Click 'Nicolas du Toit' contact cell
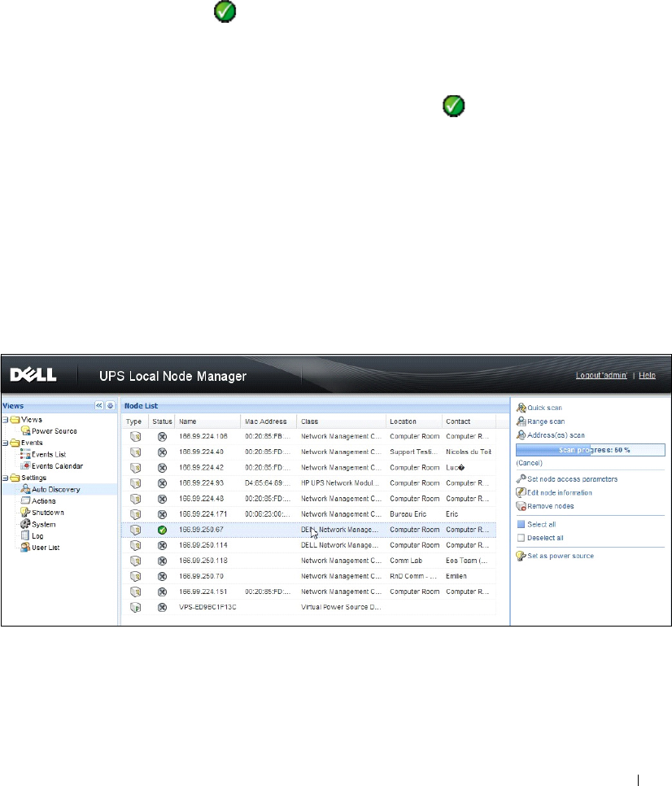 point(469,452)
